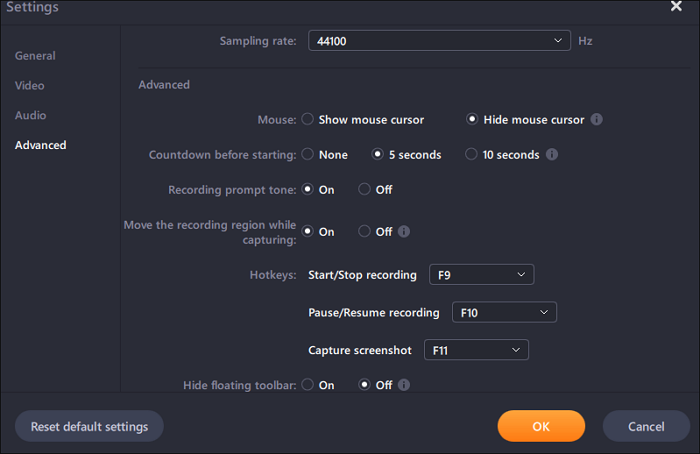Image resolution: width=700 pixels, height=454 pixels.
Task: Click info icon next to 10 seconds
Action: [x=552, y=155]
